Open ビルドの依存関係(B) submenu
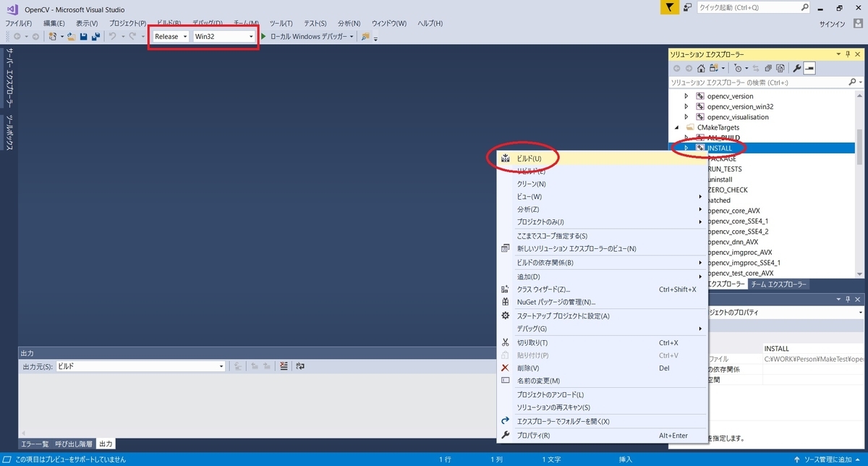Image resolution: width=868 pixels, height=466 pixels. point(600,262)
